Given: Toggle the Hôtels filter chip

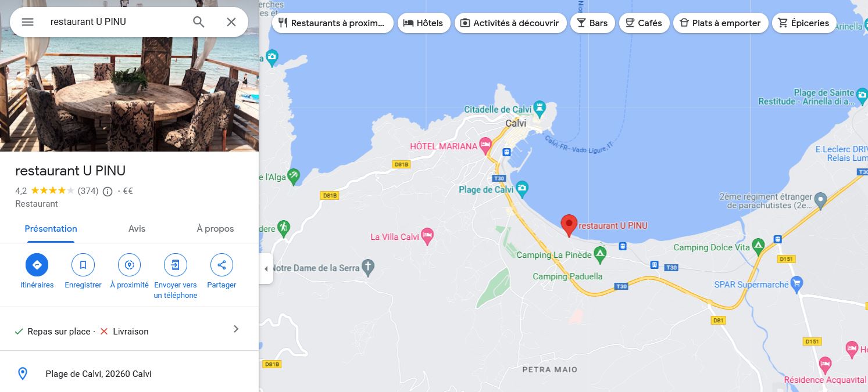Looking at the screenshot, I should pos(424,23).
